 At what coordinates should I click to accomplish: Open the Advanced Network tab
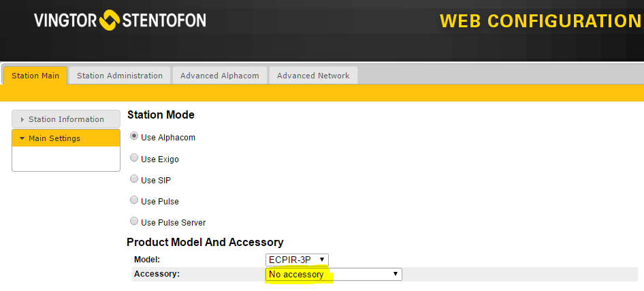pyautogui.click(x=313, y=76)
